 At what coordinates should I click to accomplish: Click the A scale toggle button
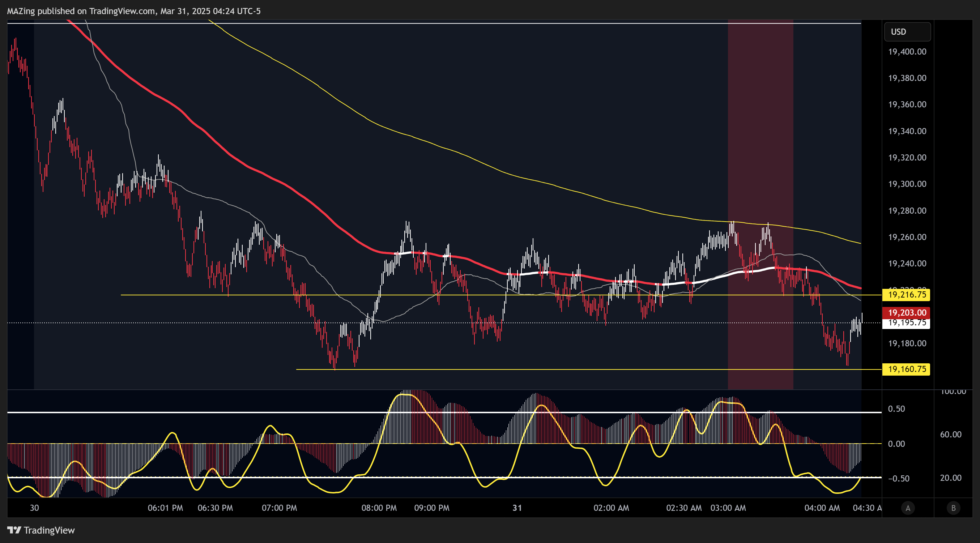[x=908, y=508]
